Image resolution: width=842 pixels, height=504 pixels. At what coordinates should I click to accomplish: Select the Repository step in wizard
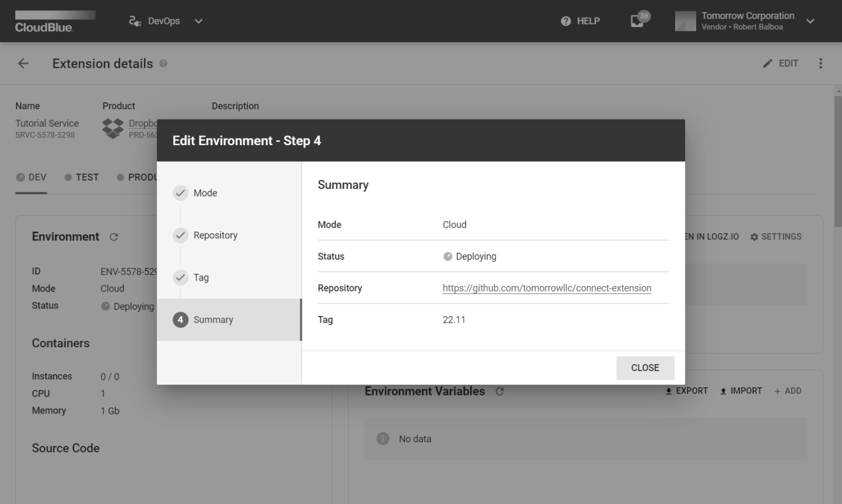tap(229, 235)
